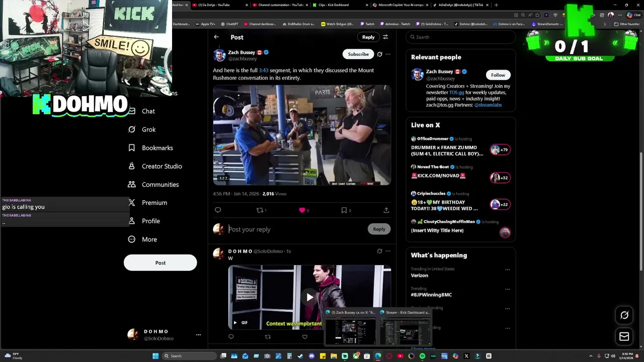This screenshot has height=362, width=644.
Task: Open account switcher dots next to SoloDohmo
Action: pos(198,335)
